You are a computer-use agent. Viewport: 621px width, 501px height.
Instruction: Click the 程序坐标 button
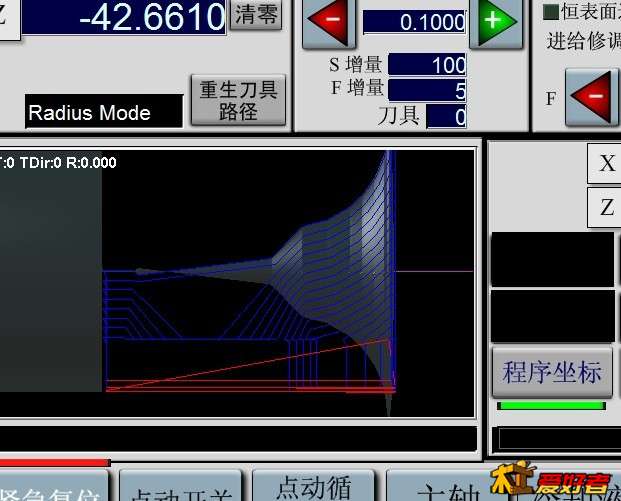pyautogui.click(x=552, y=372)
